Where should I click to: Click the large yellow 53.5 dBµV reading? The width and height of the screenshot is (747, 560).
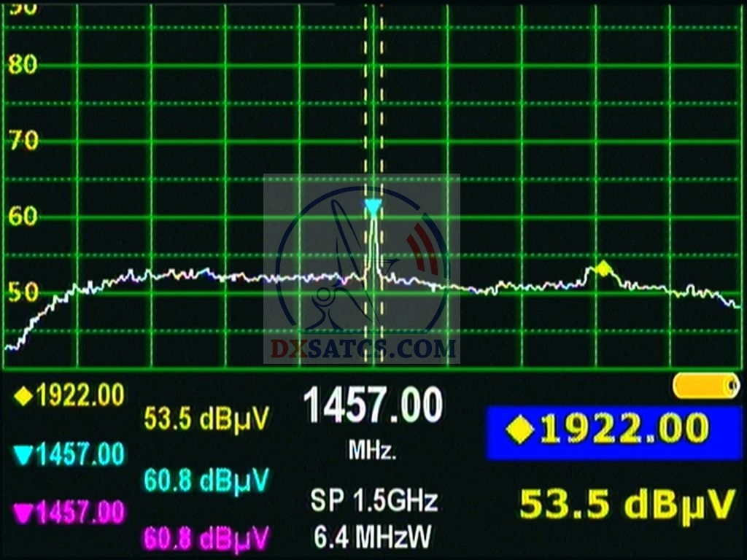coord(627,505)
